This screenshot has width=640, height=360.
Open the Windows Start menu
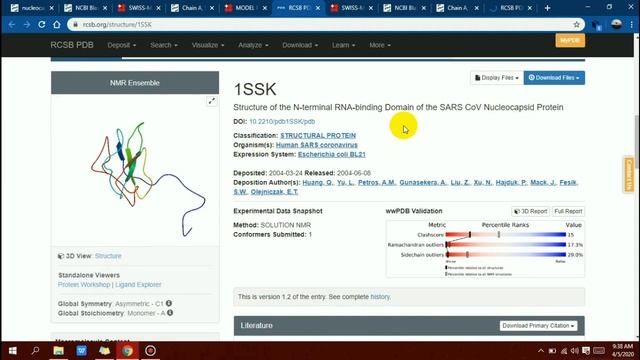[x=12, y=351]
